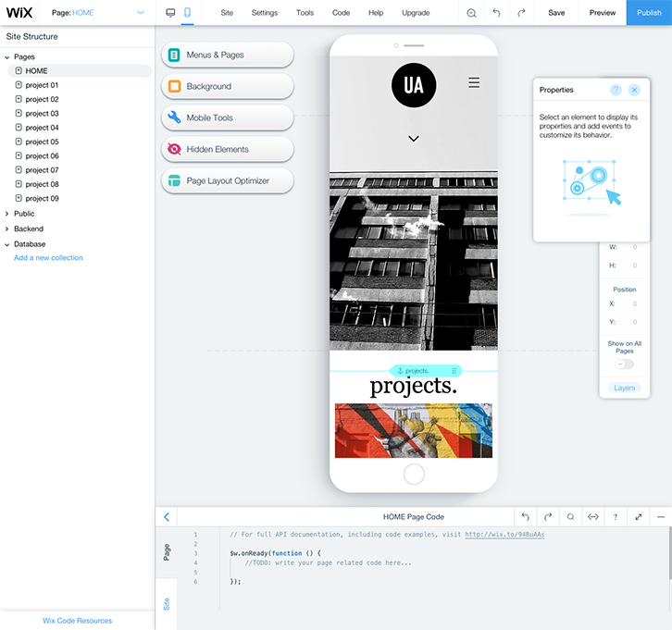Open API documentation link in code
The height and width of the screenshot is (630, 672).
504,534
